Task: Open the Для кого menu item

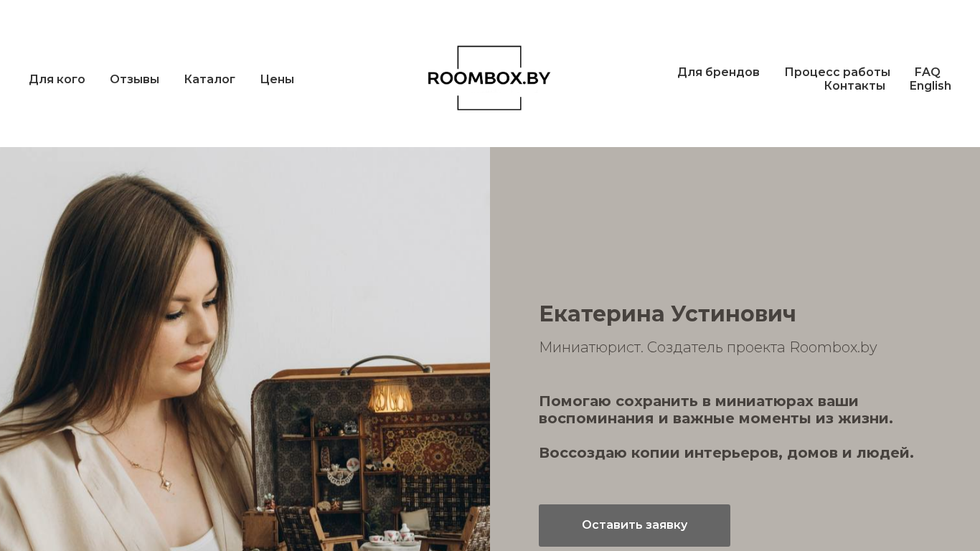Action: [x=57, y=80]
